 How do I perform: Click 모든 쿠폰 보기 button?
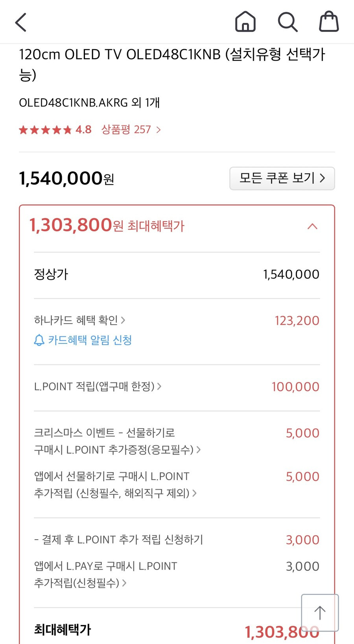[282, 178]
